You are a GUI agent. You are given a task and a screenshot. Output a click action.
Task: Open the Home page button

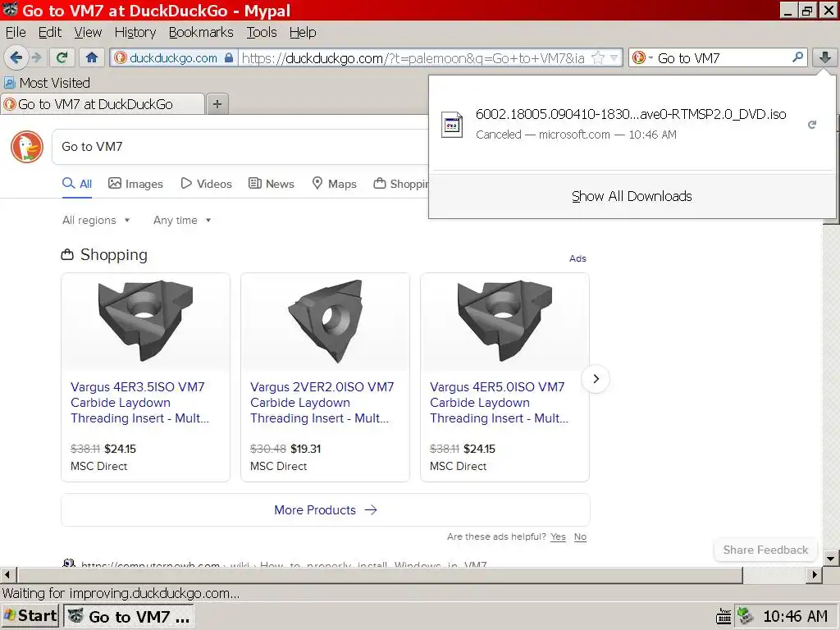92,57
